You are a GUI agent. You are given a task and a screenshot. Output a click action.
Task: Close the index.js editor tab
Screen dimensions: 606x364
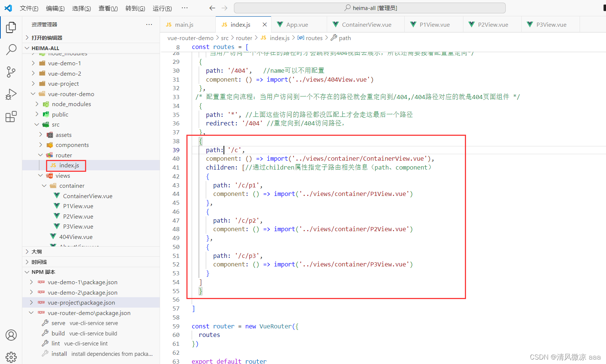pyautogui.click(x=264, y=24)
